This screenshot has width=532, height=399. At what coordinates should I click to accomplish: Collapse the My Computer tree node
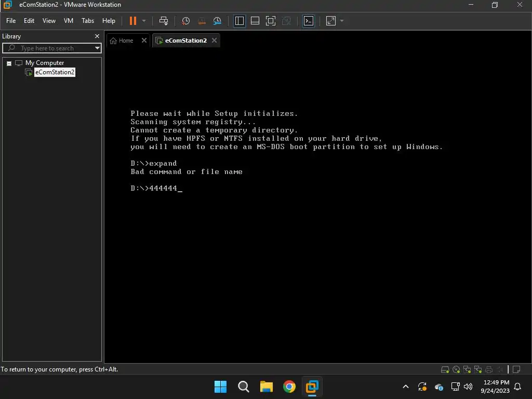coord(9,63)
